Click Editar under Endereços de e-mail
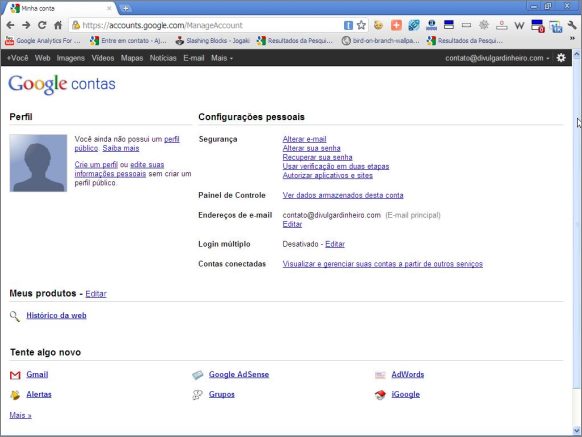Viewport: 582px width, 437px height. coord(292,224)
